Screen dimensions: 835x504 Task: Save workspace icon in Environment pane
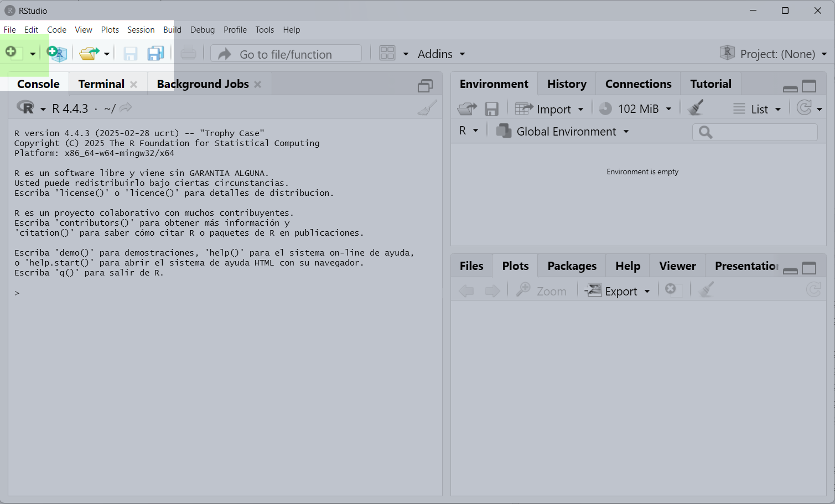click(491, 109)
